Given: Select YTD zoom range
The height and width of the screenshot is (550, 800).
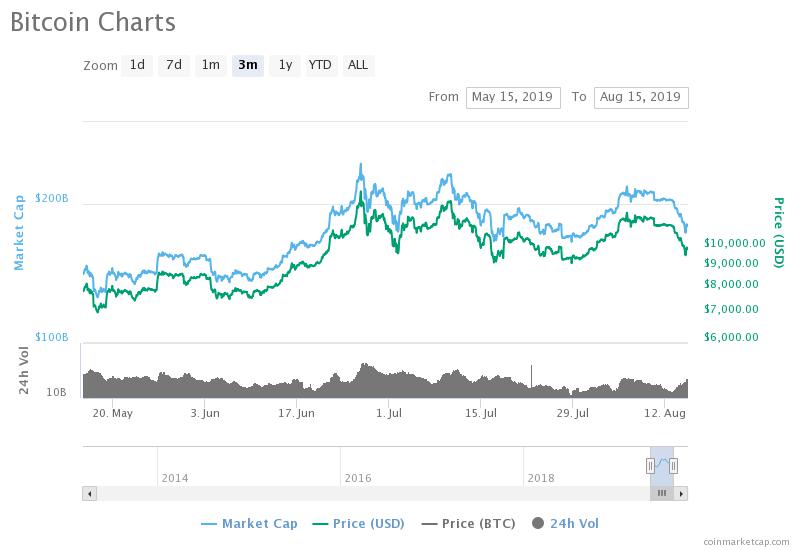Looking at the screenshot, I should point(320,65).
